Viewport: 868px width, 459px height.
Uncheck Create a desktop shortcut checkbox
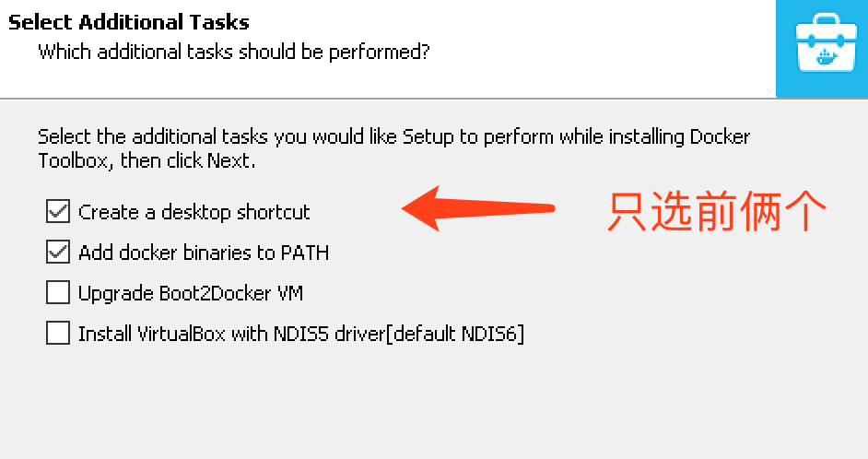57,211
